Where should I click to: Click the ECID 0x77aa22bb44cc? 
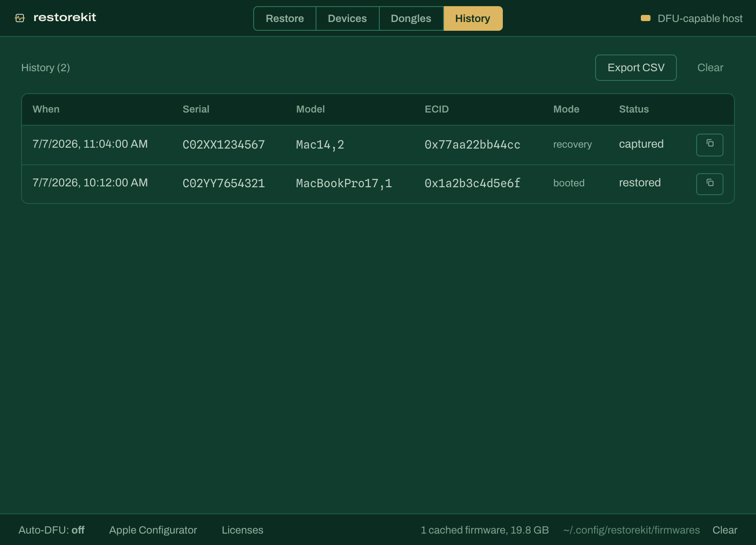pyautogui.click(x=472, y=145)
